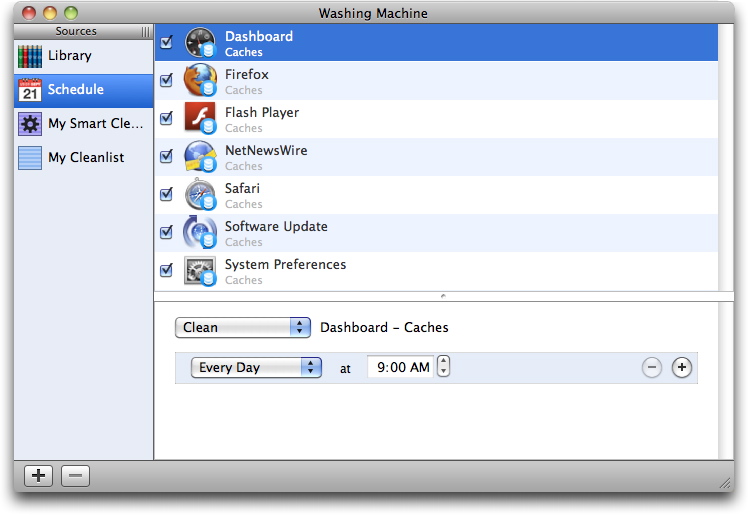Remove the schedule rule with round minus
Screen dimensions: 748x515
[652, 368]
